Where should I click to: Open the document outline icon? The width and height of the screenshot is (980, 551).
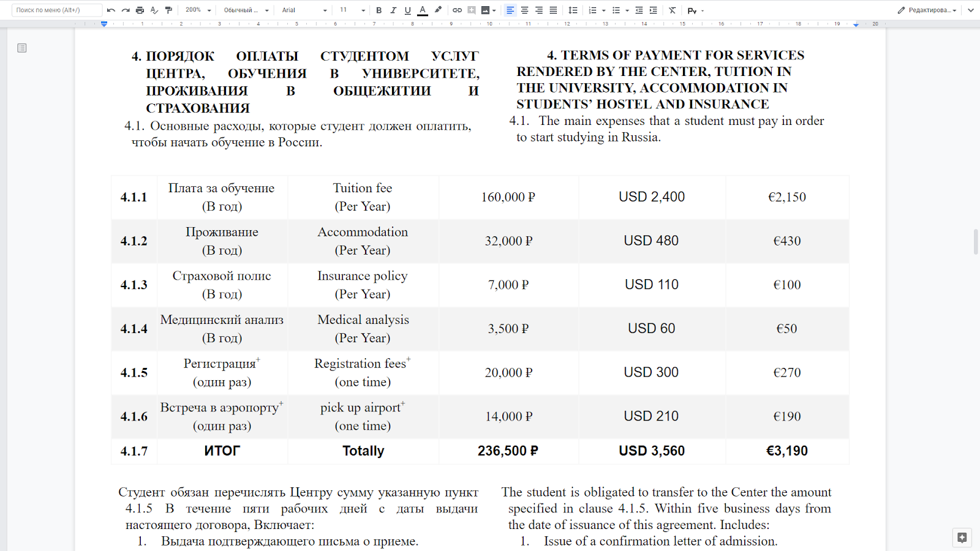pyautogui.click(x=22, y=48)
